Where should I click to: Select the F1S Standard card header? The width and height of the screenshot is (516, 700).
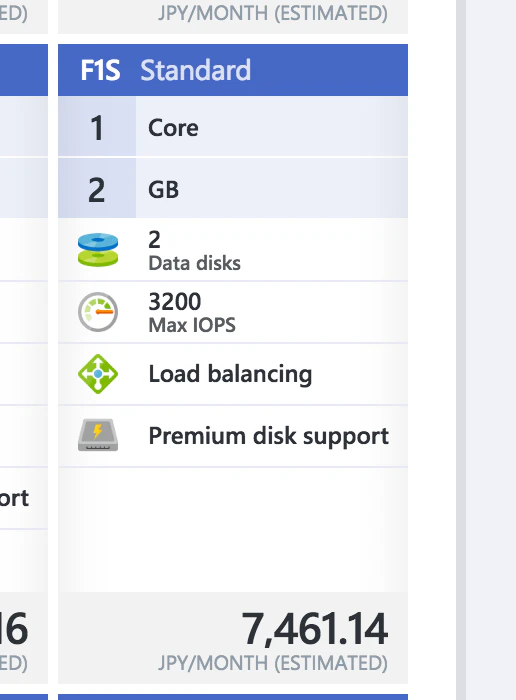pos(233,70)
